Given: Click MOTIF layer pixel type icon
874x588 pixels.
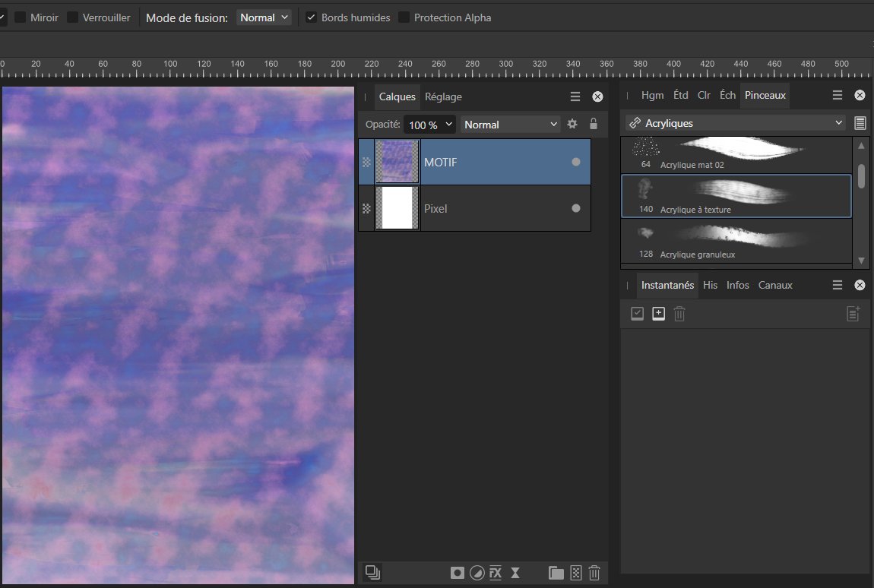Looking at the screenshot, I should (366, 162).
